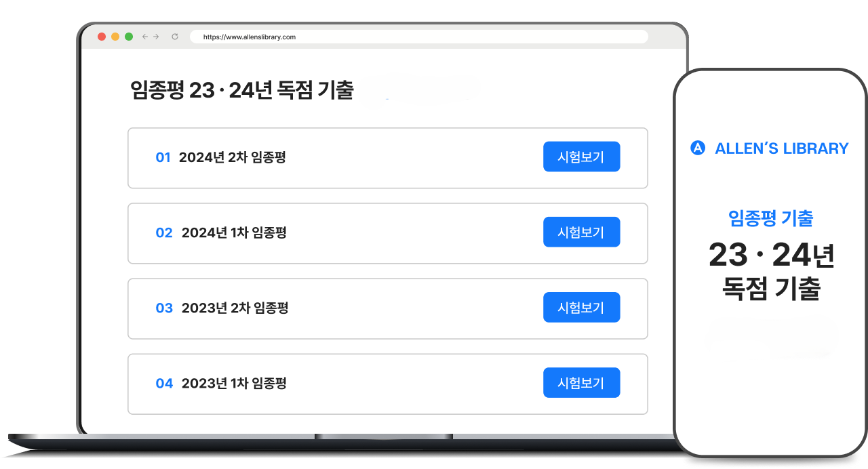Click 시험보기 for 2024년 1차 임종평
Screen dimensions: 868x469
(x=581, y=232)
